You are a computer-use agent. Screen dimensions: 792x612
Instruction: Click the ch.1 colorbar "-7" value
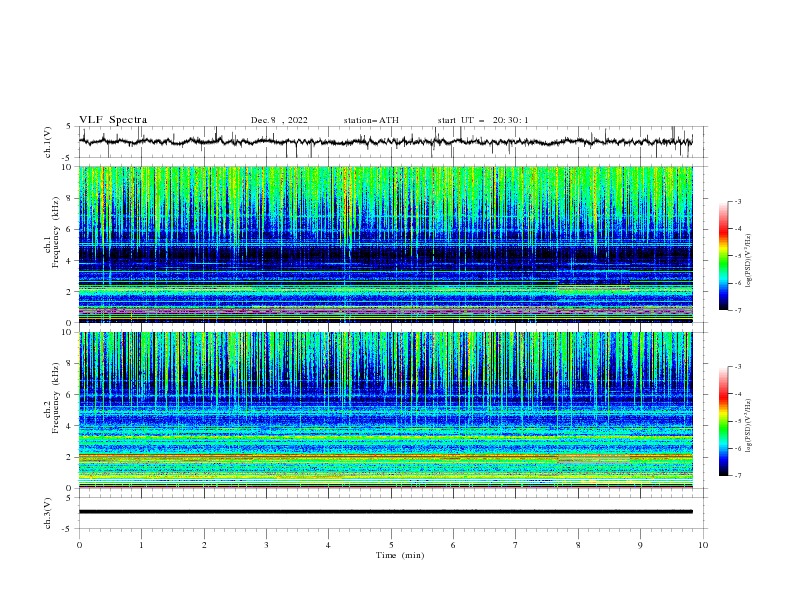click(x=738, y=310)
